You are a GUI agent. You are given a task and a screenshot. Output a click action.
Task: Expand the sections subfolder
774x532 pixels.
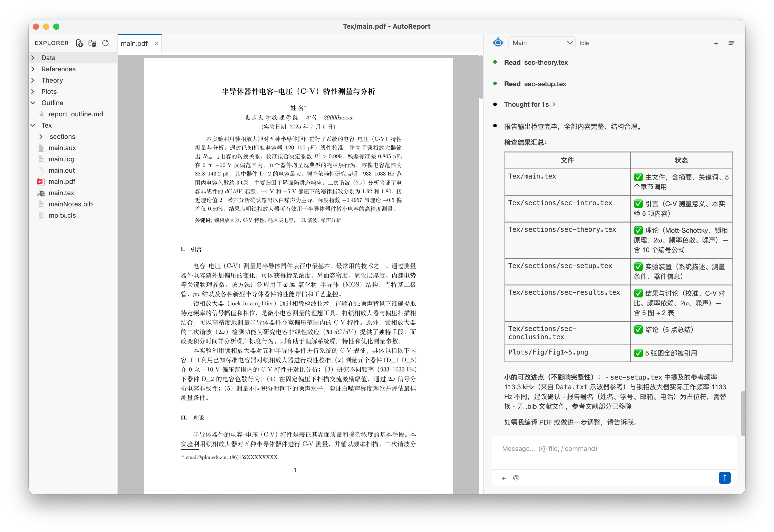(41, 137)
